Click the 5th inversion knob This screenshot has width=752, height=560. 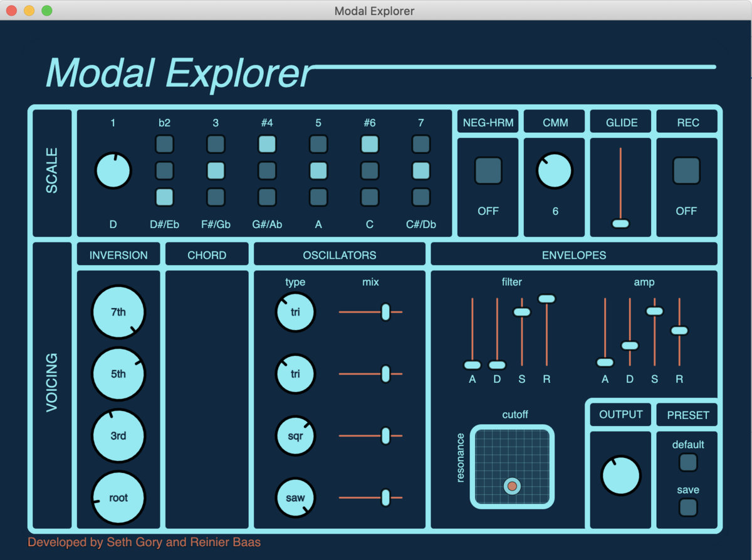[x=118, y=374]
